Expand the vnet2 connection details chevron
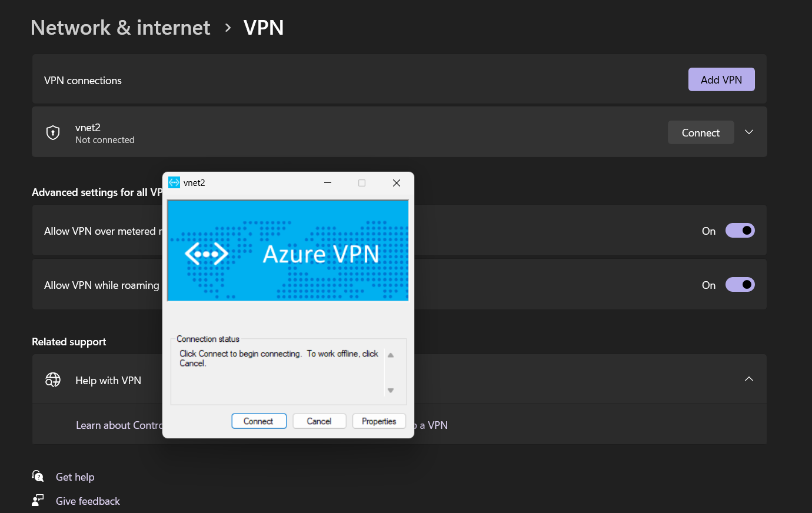Image resolution: width=812 pixels, height=513 pixels. click(x=748, y=132)
